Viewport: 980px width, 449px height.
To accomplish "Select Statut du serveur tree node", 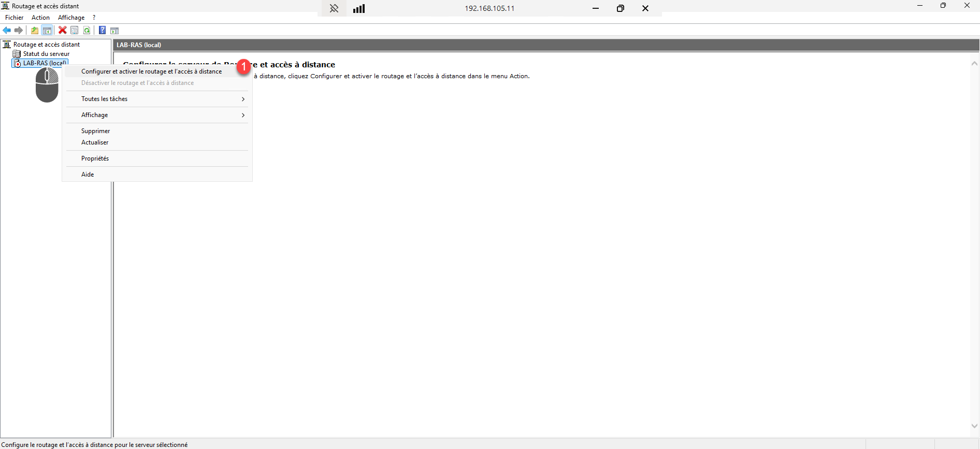I will [x=46, y=54].
